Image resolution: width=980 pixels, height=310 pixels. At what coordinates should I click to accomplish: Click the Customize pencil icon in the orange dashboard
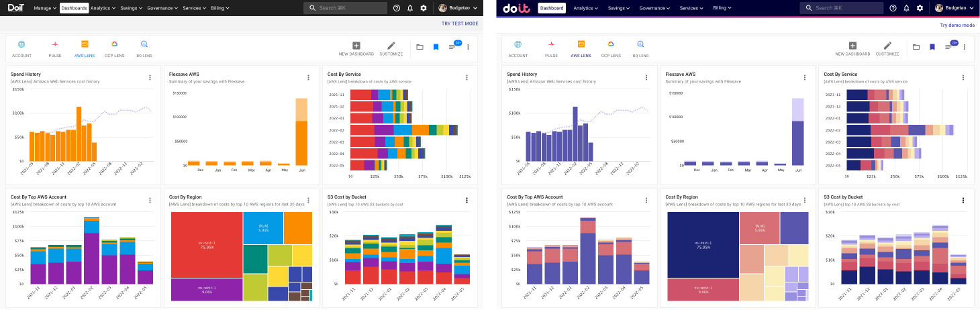coord(391,45)
